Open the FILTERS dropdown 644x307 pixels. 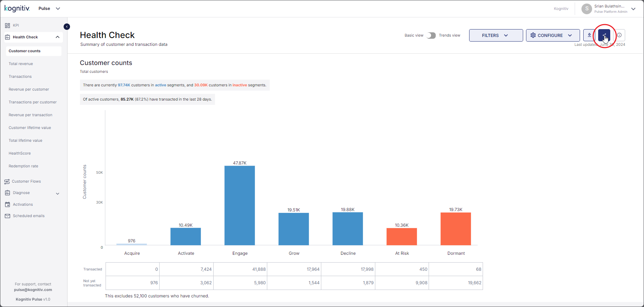496,36
